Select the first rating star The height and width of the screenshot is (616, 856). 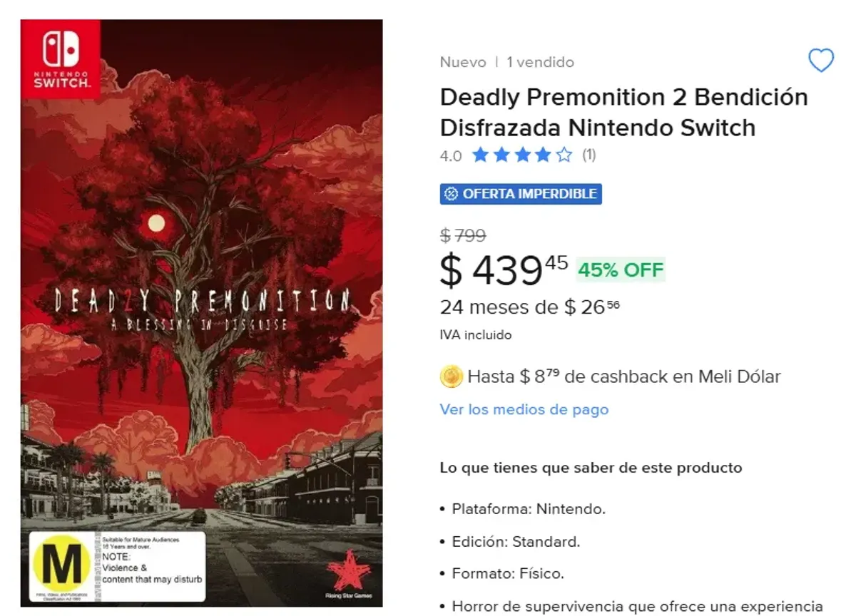point(481,154)
